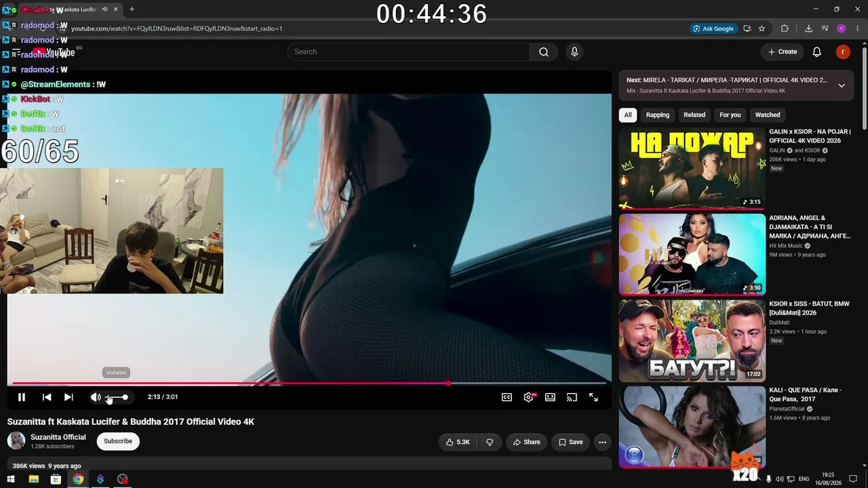Open the more actions ellipsis menu
Viewport: 868px width, 488px height.
tap(602, 442)
